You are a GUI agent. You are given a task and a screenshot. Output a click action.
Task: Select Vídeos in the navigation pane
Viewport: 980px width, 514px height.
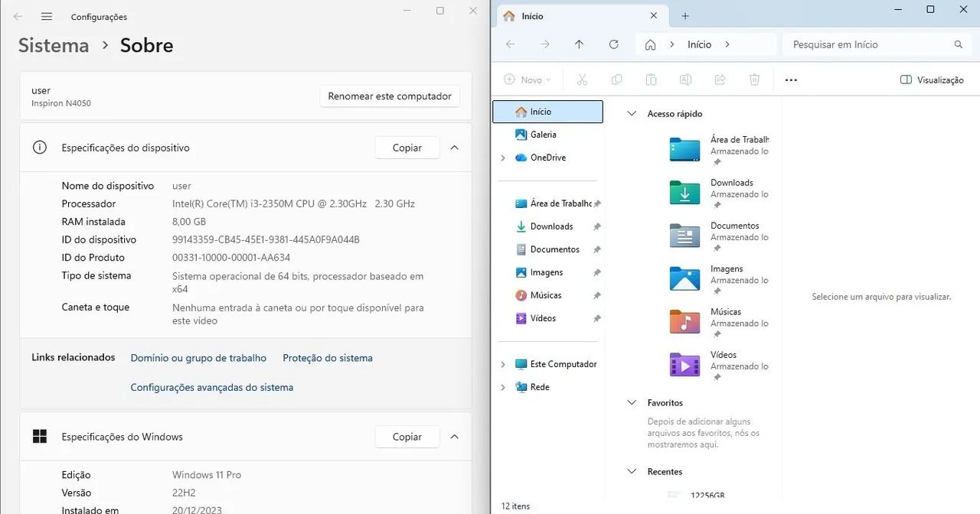[547, 318]
